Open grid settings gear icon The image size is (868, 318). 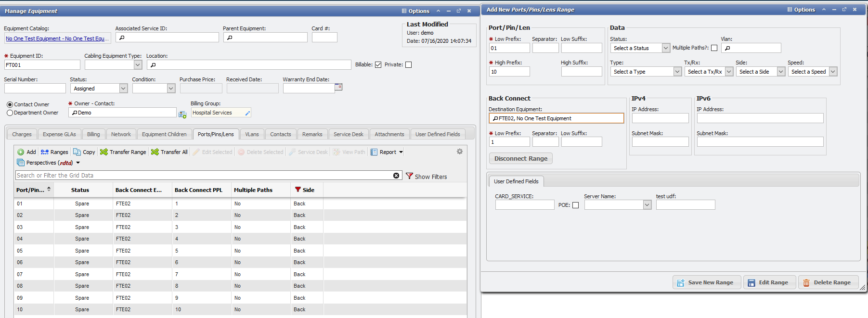(x=460, y=152)
